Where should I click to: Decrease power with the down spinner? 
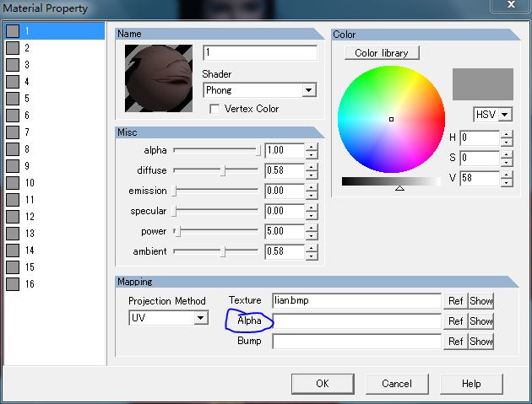click(311, 235)
